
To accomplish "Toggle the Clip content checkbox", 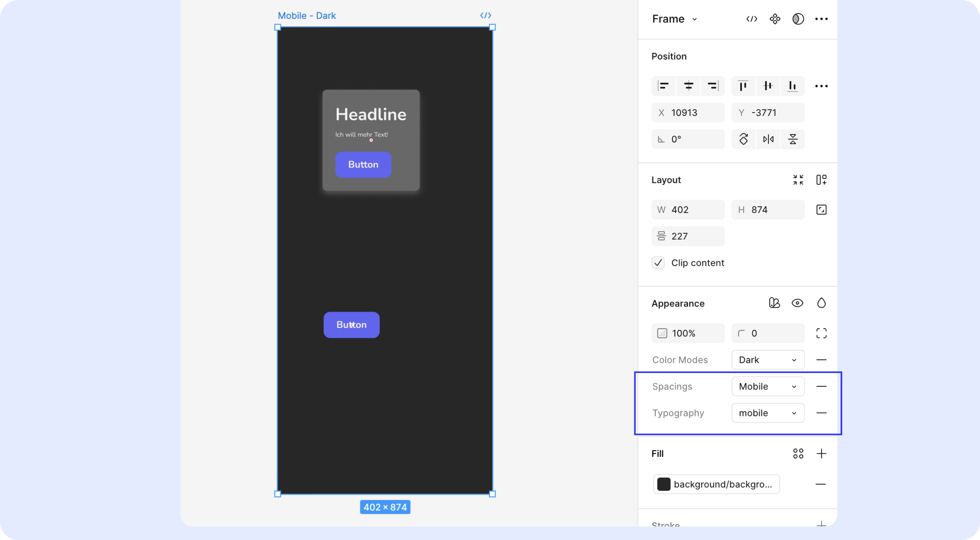I will (x=658, y=263).
